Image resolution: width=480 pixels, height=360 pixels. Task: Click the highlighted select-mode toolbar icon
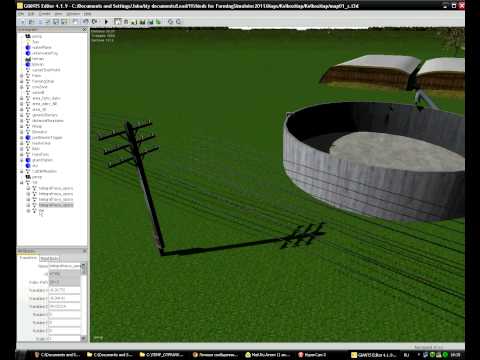pos(117,22)
